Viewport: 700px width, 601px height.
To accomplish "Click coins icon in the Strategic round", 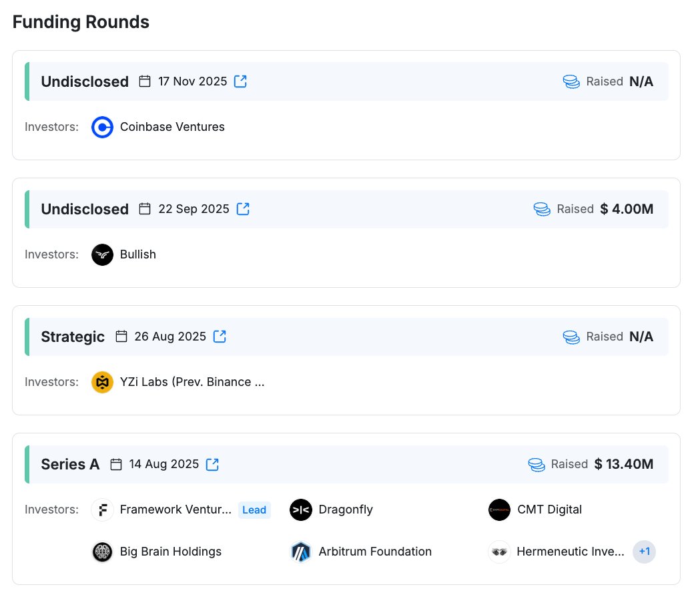I will click(x=571, y=337).
